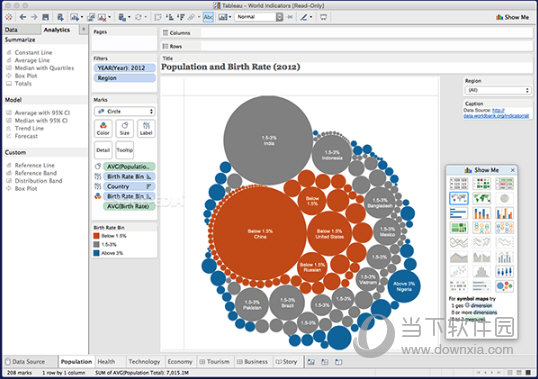The image size is (538, 379).
Task: Open the Label marks card
Action: coord(146,129)
